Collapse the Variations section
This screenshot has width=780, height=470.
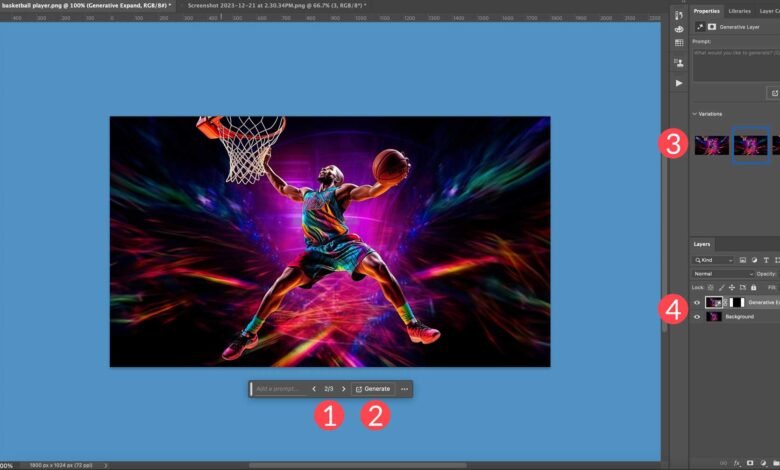coord(694,114)
